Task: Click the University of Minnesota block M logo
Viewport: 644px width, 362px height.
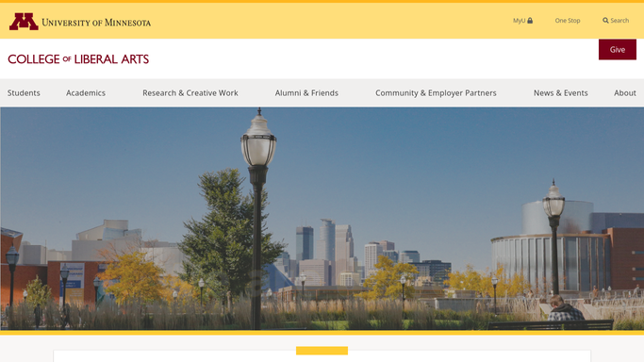Action: (24, 22)
